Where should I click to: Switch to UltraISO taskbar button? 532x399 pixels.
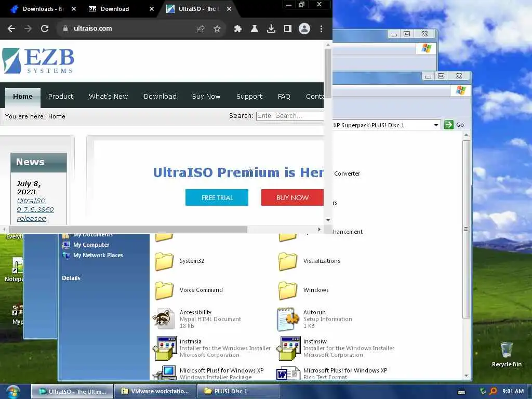coord(72,392)
